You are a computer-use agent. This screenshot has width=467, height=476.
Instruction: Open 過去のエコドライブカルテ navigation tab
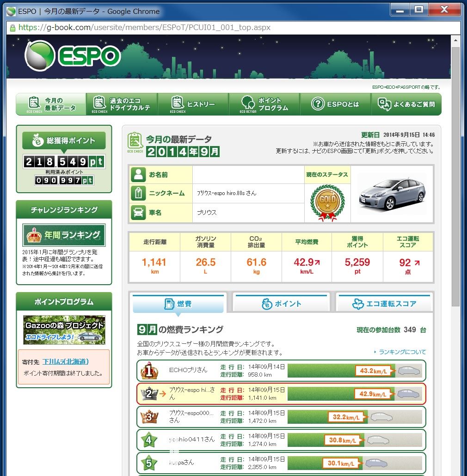tap(122, 104)
